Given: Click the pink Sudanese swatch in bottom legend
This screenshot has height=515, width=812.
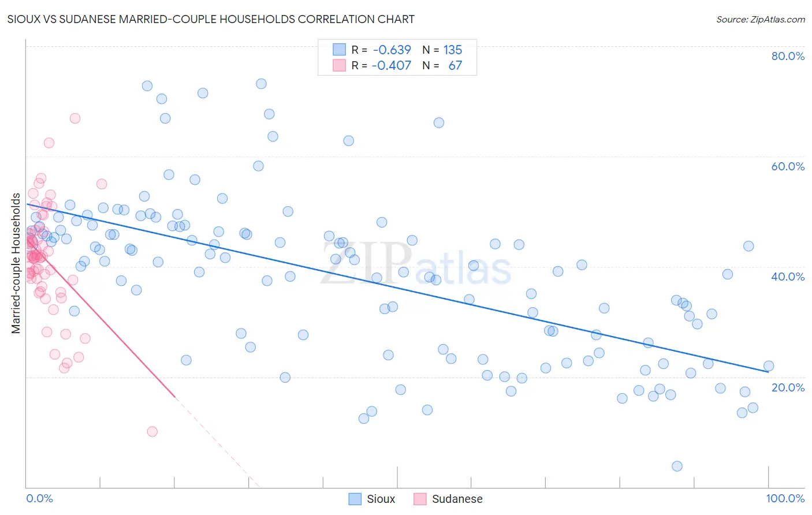Looking at the screenshot, I should (420, 499).
